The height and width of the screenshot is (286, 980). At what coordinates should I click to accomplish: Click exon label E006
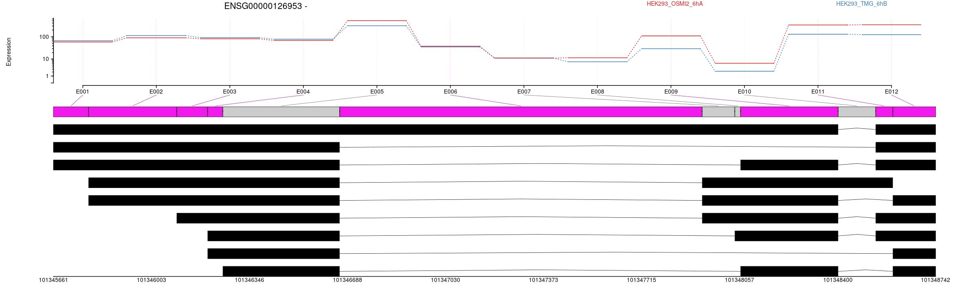point(450,92)
